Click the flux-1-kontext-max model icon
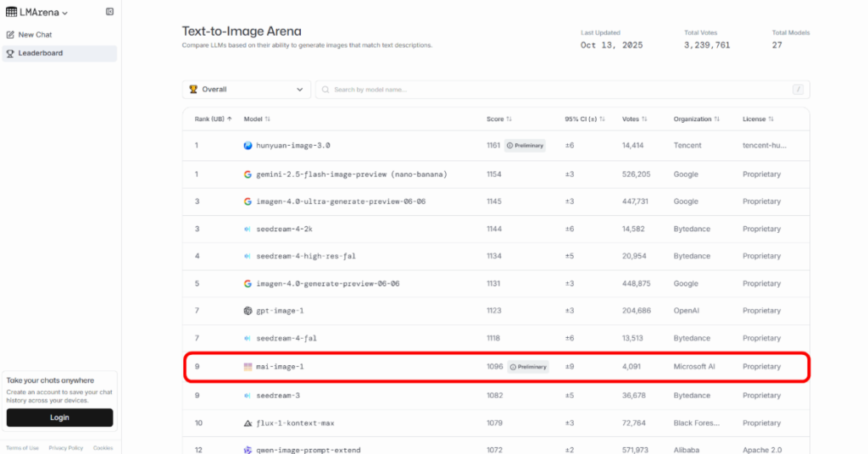Viewport: 868px width, 454px height. pos(248,423)
